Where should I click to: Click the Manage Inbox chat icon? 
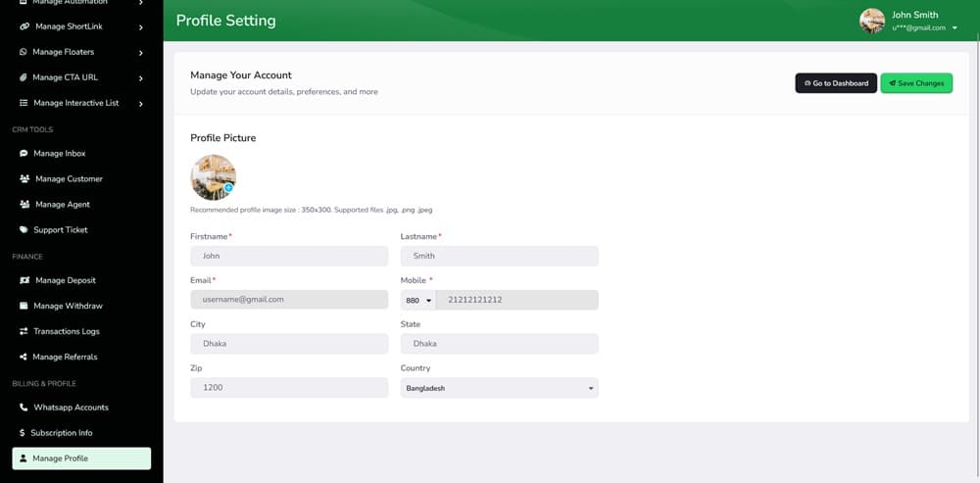pos(24,154)
